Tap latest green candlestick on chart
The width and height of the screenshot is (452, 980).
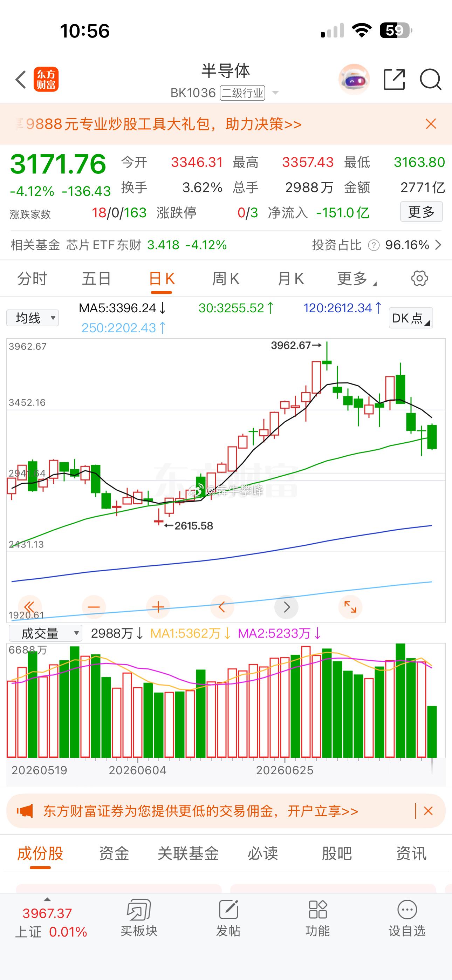coord(432,437)
